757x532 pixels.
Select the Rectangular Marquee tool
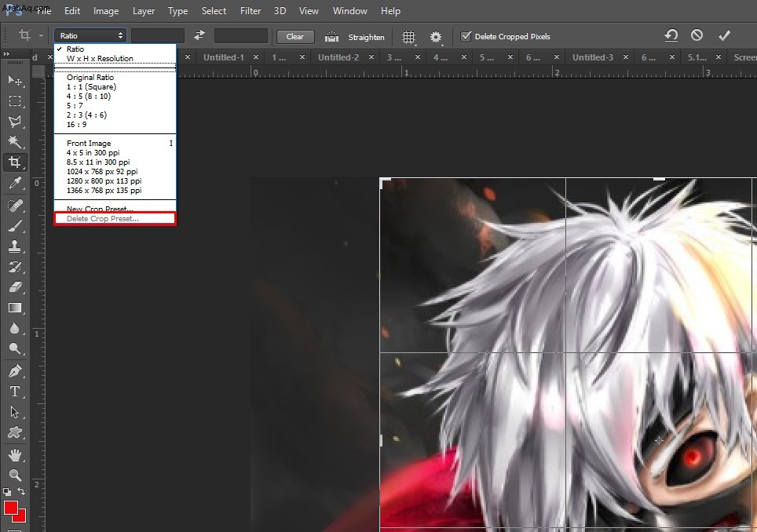[x=15, y=100]
